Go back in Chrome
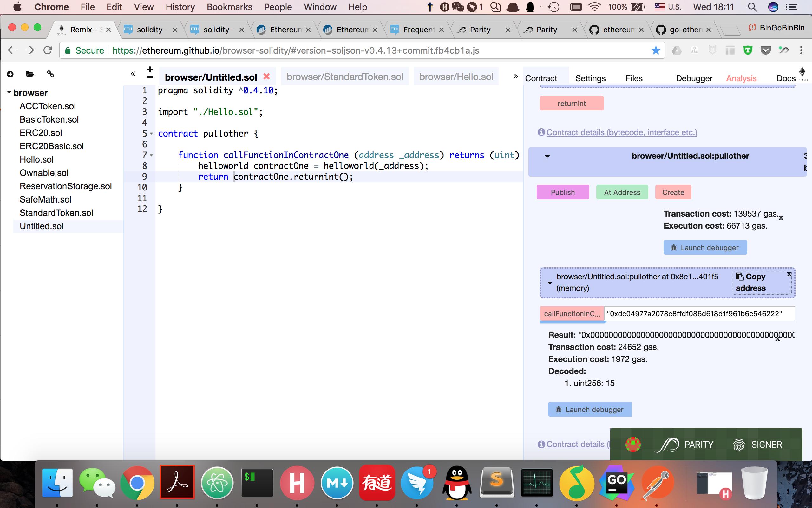The image size is (812, 508). point(12,50)
